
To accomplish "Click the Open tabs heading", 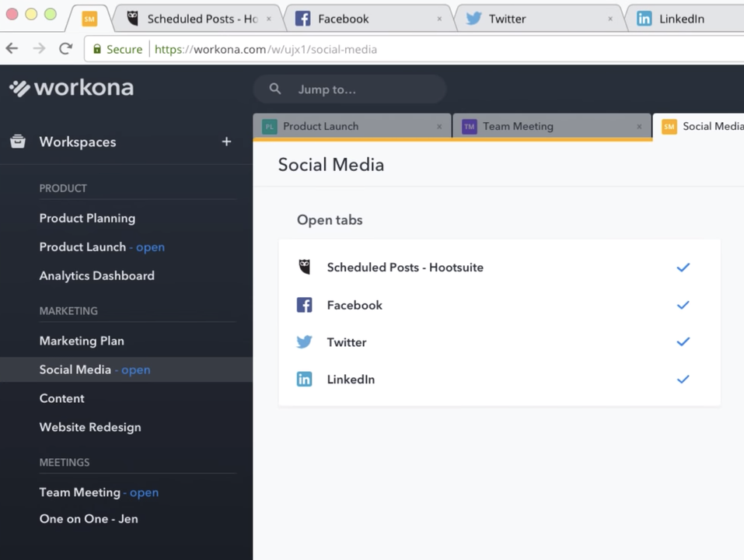I will tap(330, 220).
